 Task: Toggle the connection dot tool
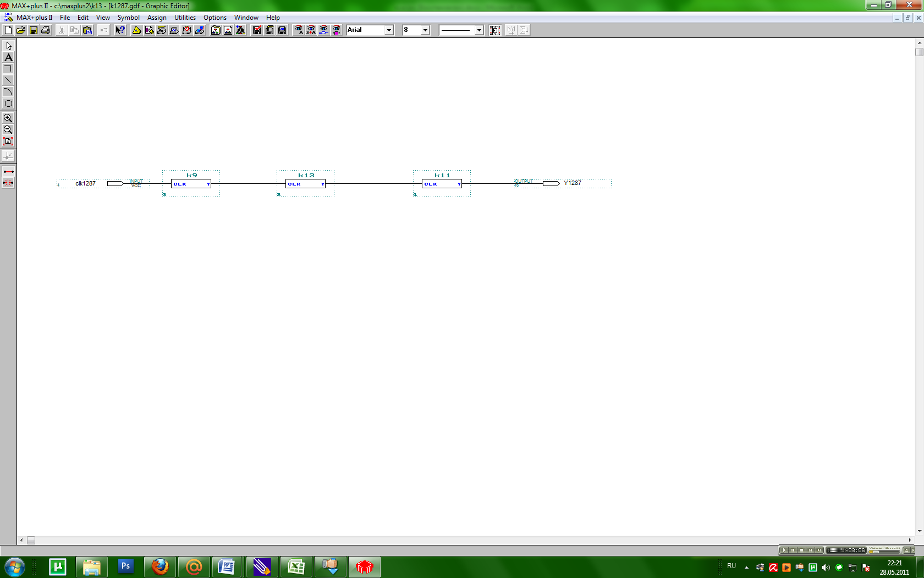coord(8,156)
